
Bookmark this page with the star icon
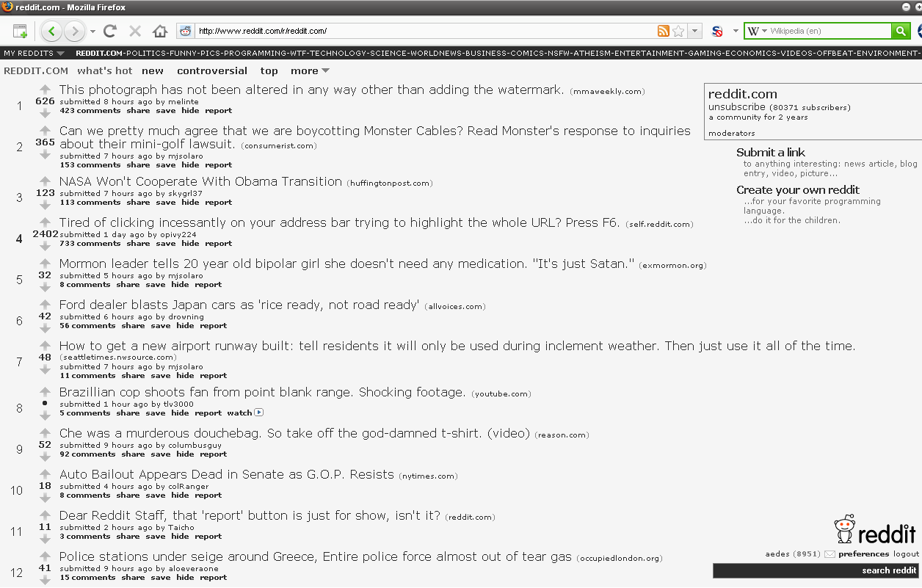click(679, 31)
